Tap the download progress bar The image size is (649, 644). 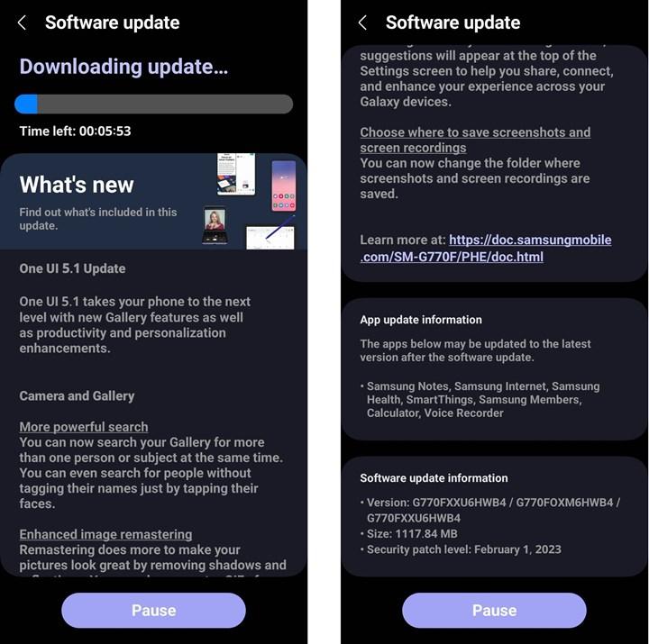[153, 104]
